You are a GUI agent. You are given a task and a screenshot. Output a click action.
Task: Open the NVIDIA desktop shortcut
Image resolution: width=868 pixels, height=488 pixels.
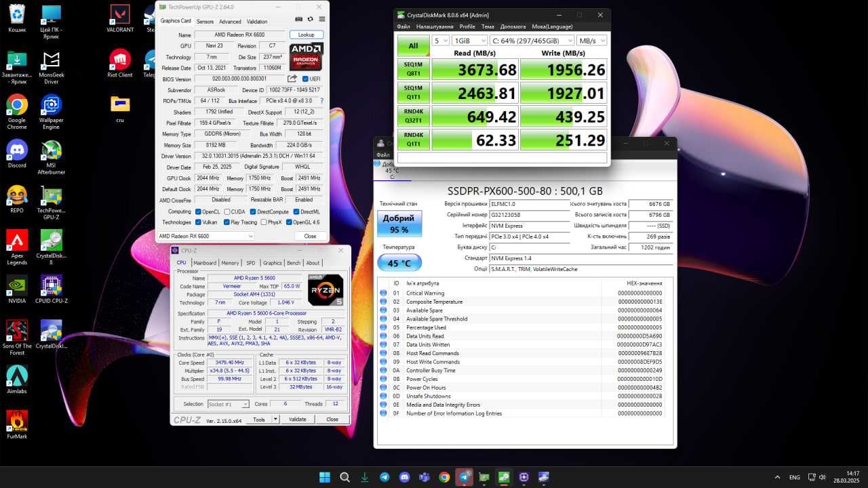[17, 289]
